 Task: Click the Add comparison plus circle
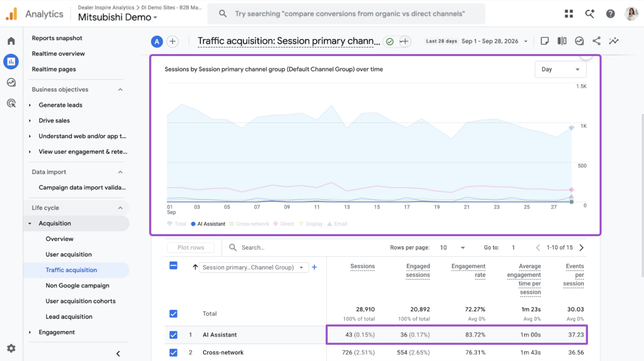click(173, 41)
